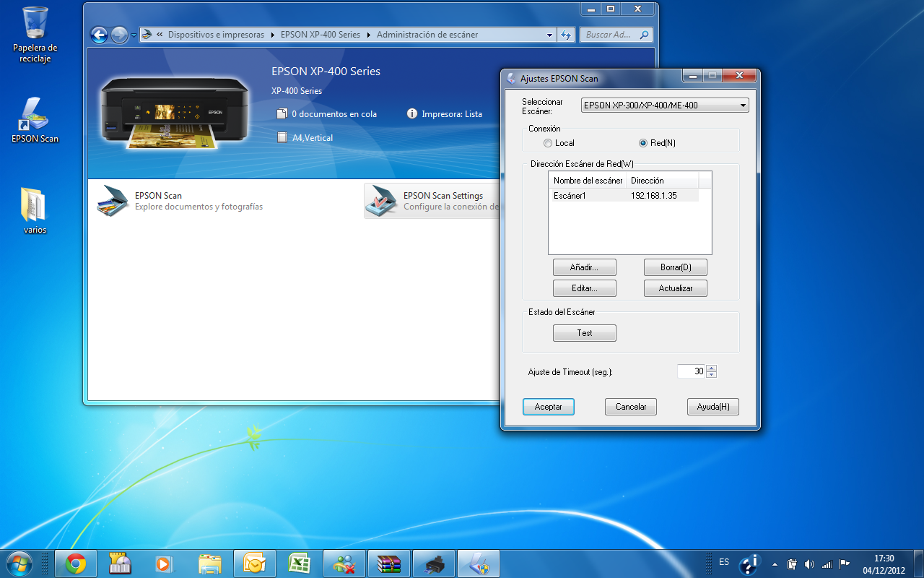Open Windows Explorer from the taskbar
924x578 pixels.
210,563
